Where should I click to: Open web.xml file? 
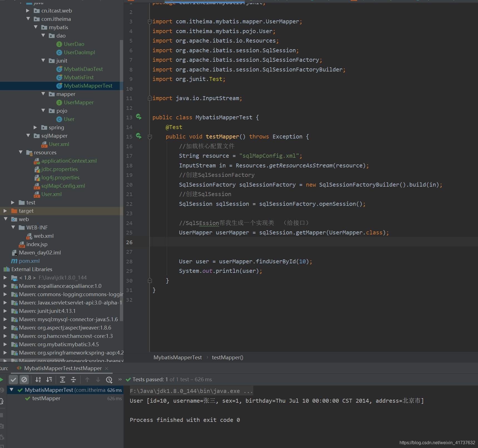coord(43,236)
